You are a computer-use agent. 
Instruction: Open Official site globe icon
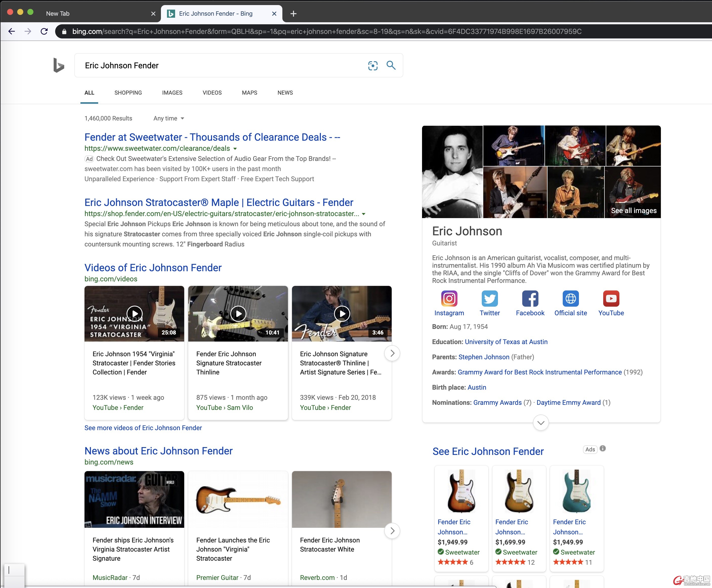point(570,298)
